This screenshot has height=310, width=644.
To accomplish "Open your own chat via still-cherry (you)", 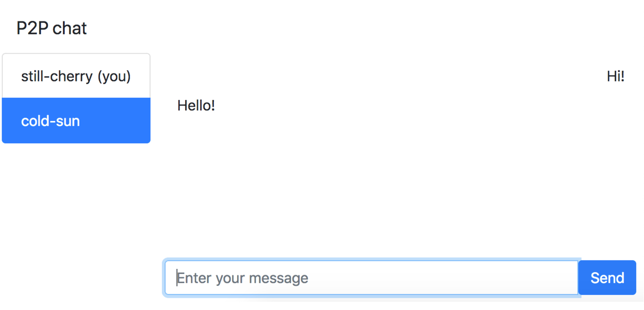I will (x=76, y=76).
